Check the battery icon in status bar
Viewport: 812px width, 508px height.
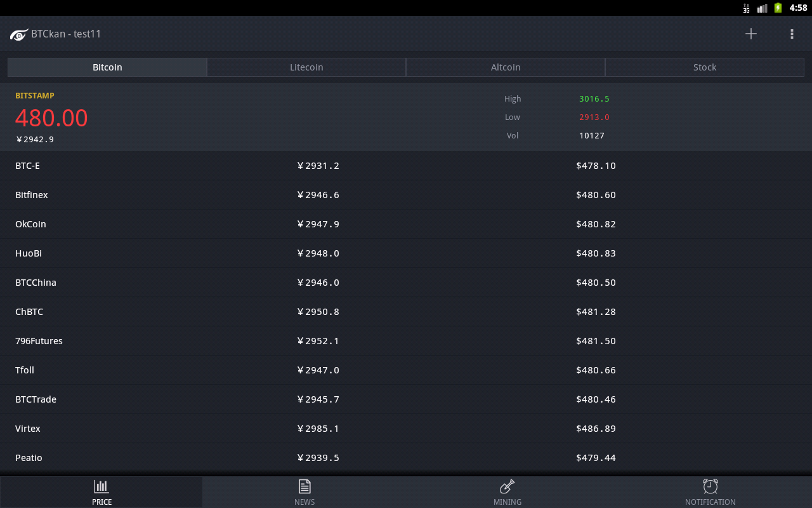coord(778,8)
